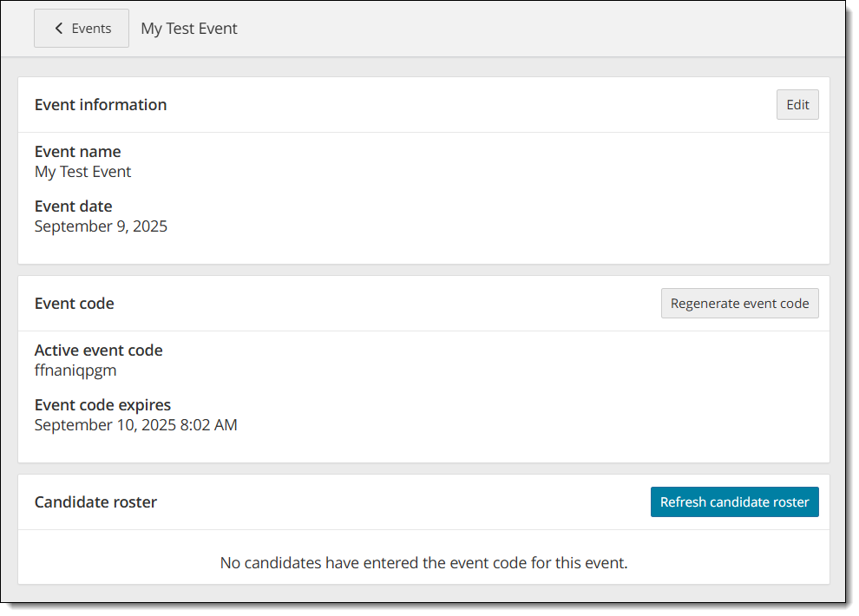The image size is (859, 616).
Task: Click the Active event code label
Action: (99, 351)
